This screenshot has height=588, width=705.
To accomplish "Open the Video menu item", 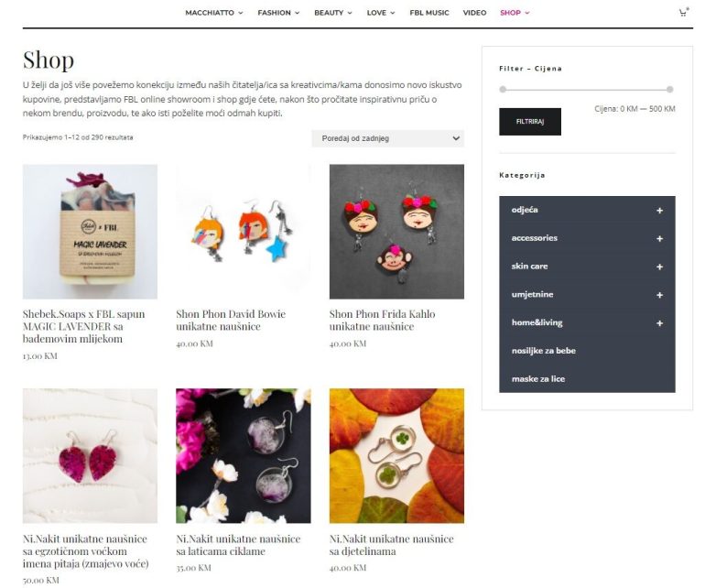I will [475, 13].
